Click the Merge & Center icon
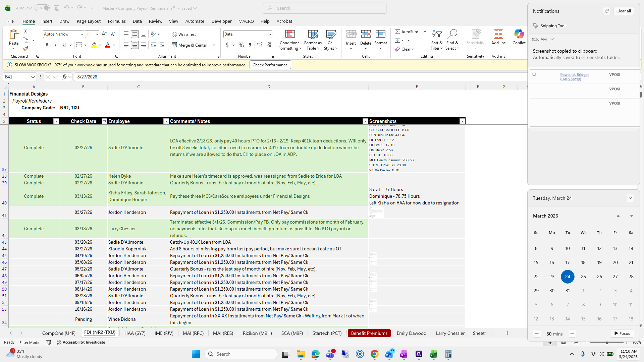Viewport: 644px width, 362px height. (x=174, y=45)
